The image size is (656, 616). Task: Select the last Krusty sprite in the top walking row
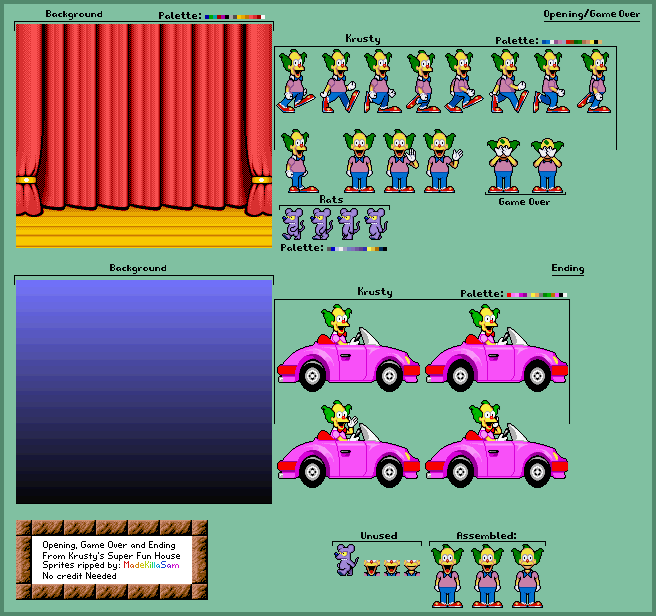pos(596,81)
